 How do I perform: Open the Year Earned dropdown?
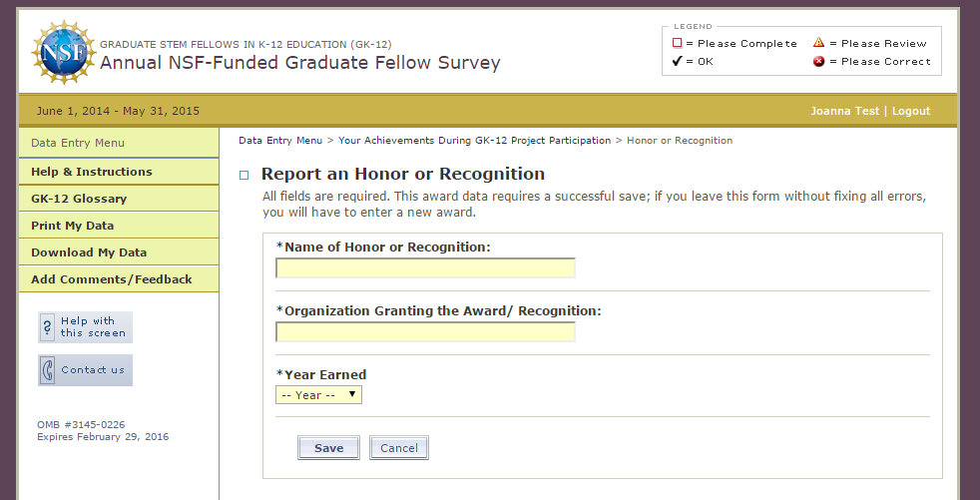tap(318, 395)
